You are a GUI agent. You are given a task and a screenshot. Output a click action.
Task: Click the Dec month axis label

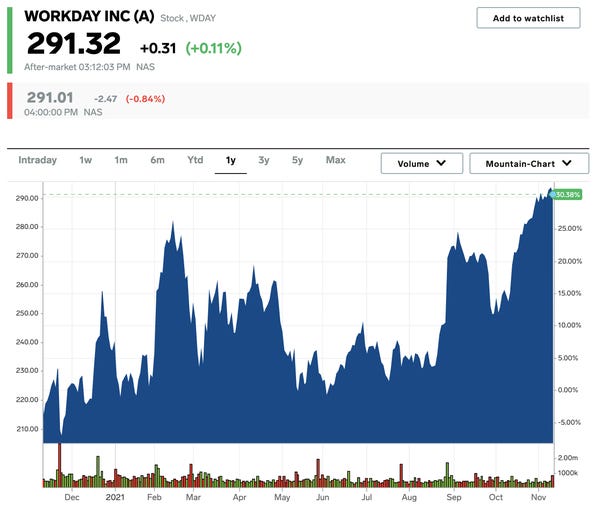pyautogui.click(x=72, y=497)
